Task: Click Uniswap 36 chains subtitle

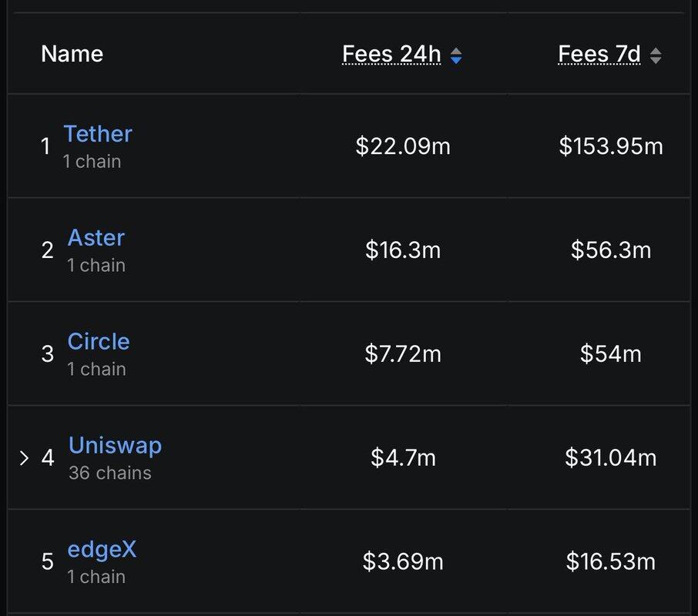Action: point(110,473)
